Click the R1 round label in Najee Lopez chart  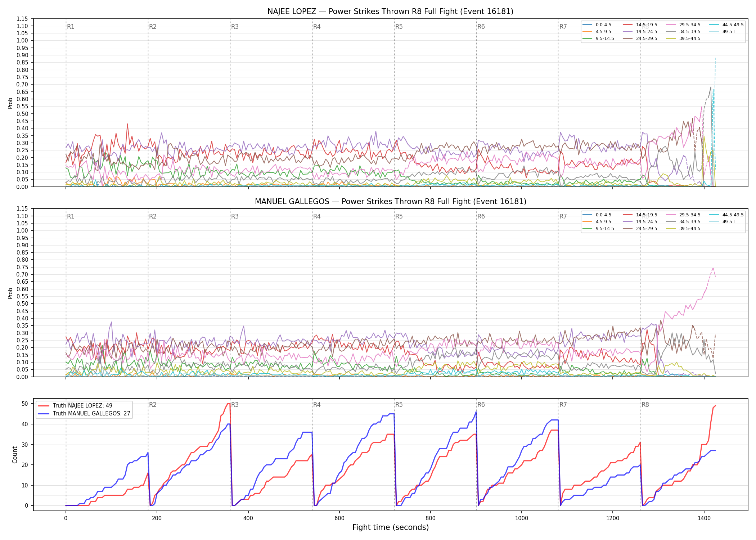[71, 27]
